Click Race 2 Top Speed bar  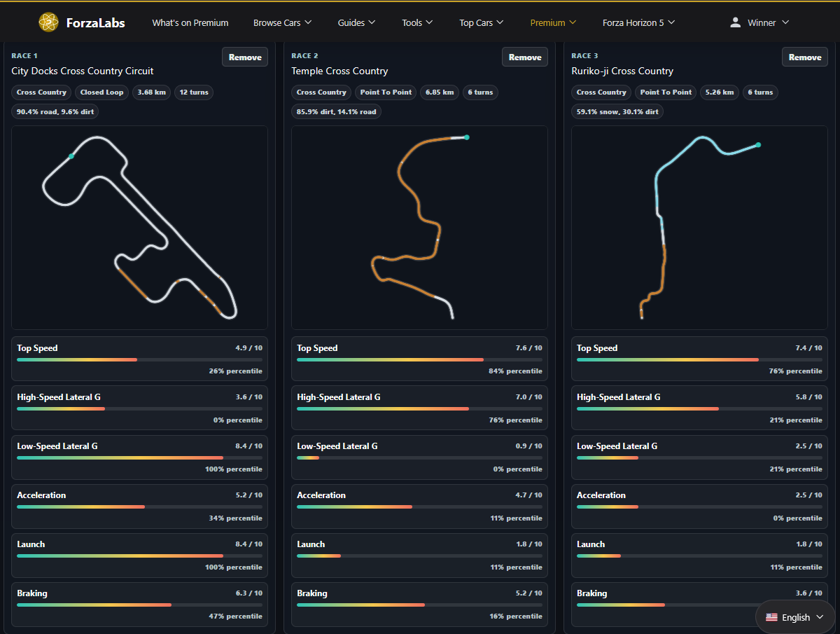420,359
